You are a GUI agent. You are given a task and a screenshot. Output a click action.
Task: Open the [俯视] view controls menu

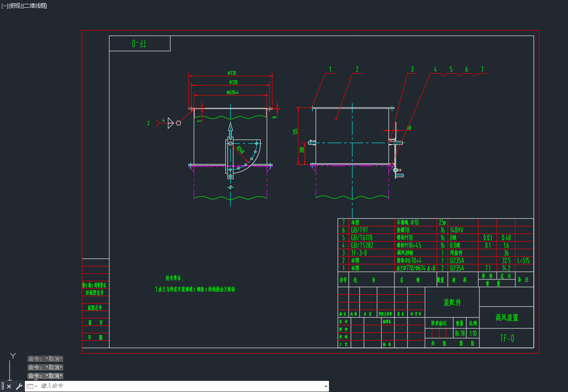(x=15, y=6)
